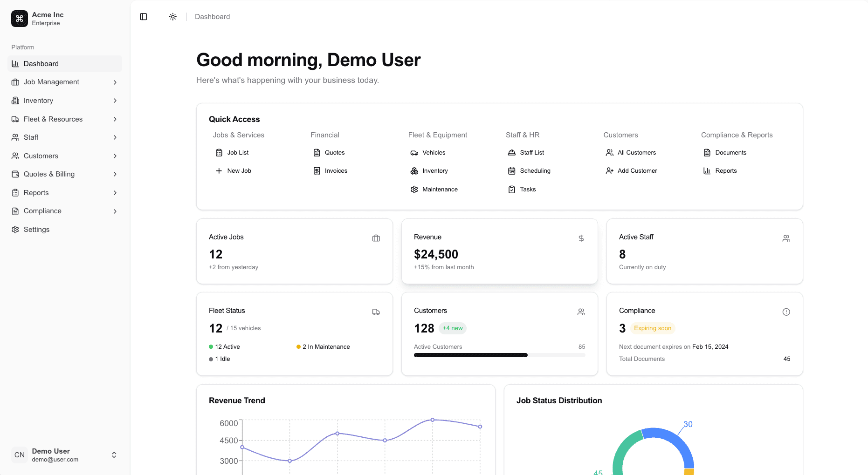This screenshot has width=868, height=475.
Task: Click the "1 Idle" fleet status
Action: pos(220,359)
